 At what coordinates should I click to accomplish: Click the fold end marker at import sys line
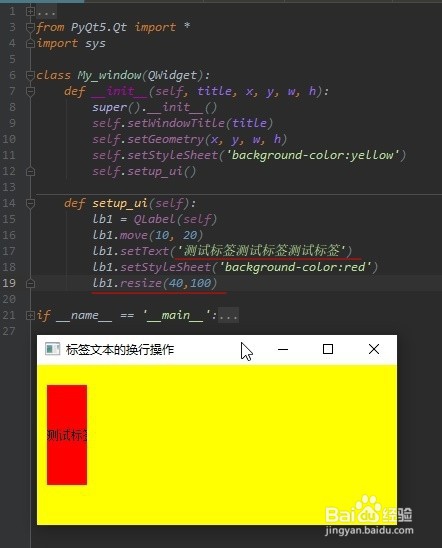pos(30,44)
